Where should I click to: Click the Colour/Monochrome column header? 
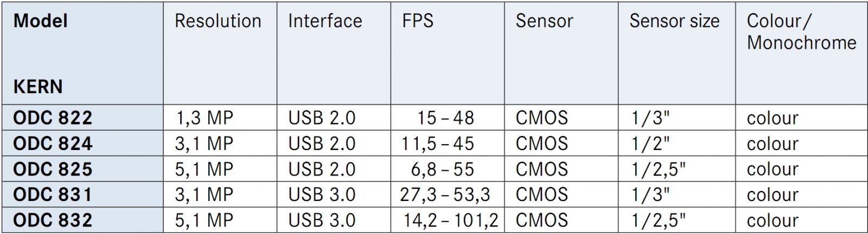pos(801,31)
